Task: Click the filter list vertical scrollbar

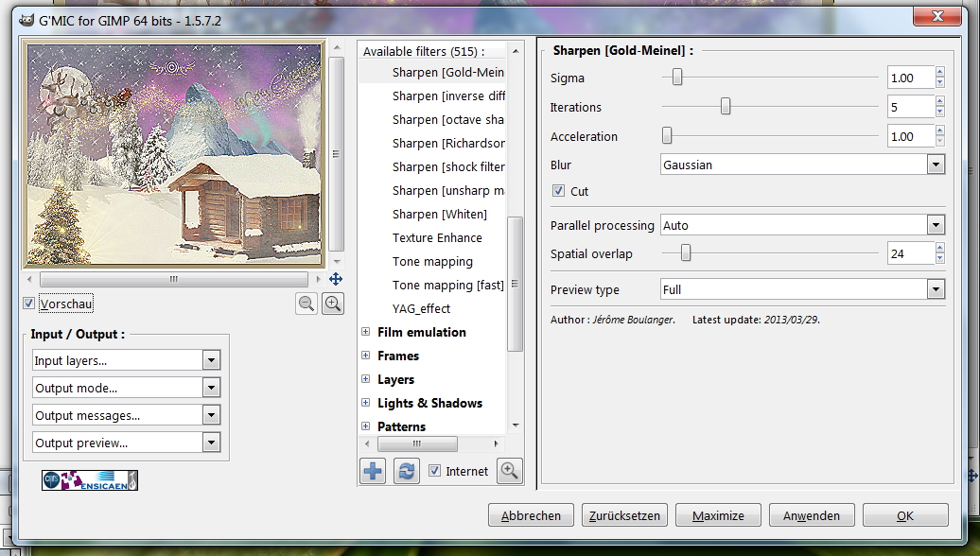Action: 515,285
